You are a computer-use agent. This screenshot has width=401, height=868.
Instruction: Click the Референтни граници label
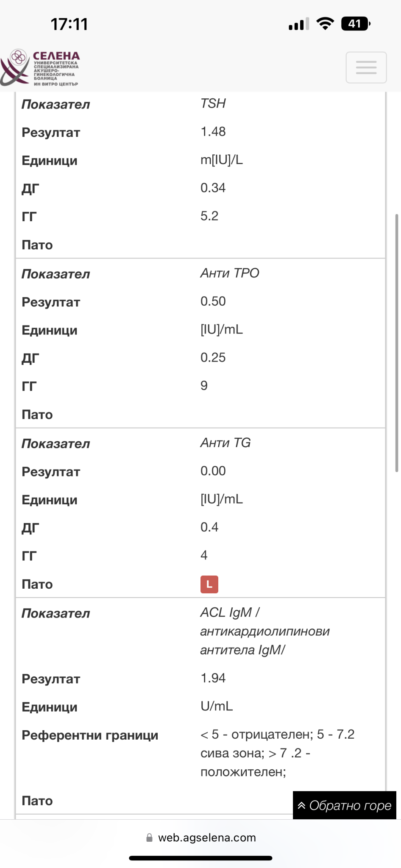[x=90, y=735]
